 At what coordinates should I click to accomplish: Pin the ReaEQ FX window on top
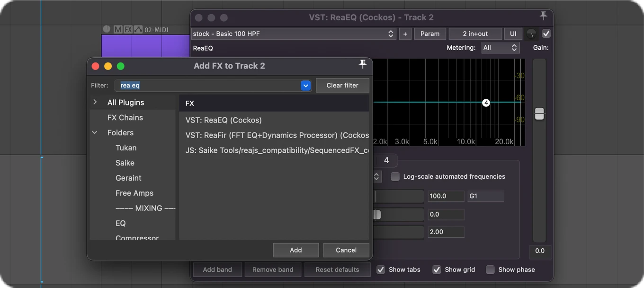point(543,16)
